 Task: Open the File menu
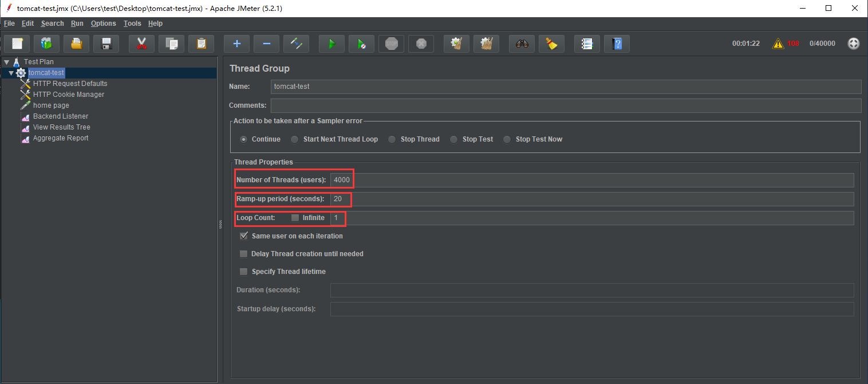(x=9, y=23)
